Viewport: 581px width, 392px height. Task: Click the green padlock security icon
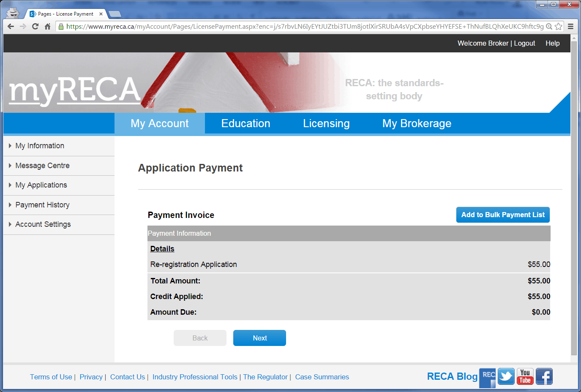coord(61,27)
